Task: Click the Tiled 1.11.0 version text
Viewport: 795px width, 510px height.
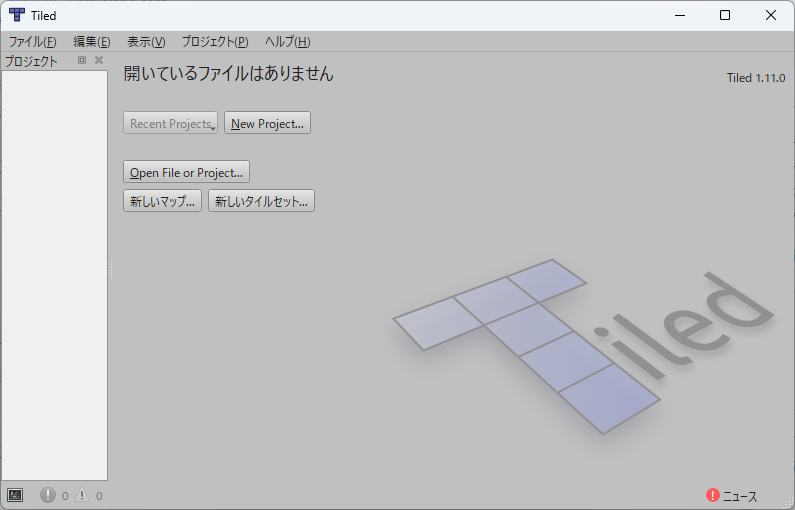Action: tap(755, 78)
